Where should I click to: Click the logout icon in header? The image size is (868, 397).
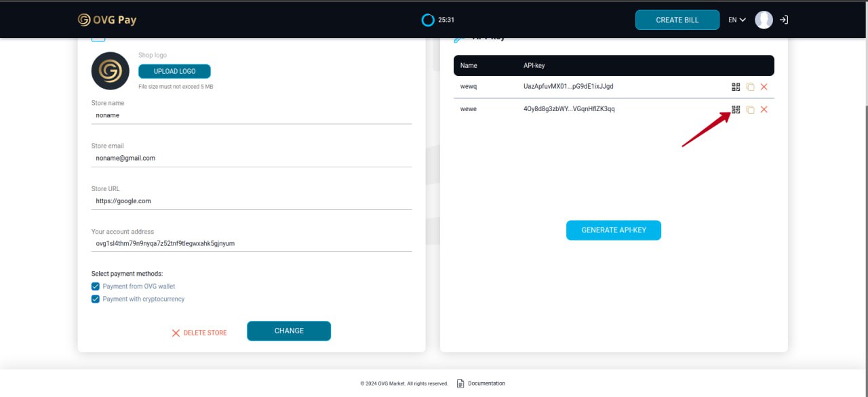(784, 20)
